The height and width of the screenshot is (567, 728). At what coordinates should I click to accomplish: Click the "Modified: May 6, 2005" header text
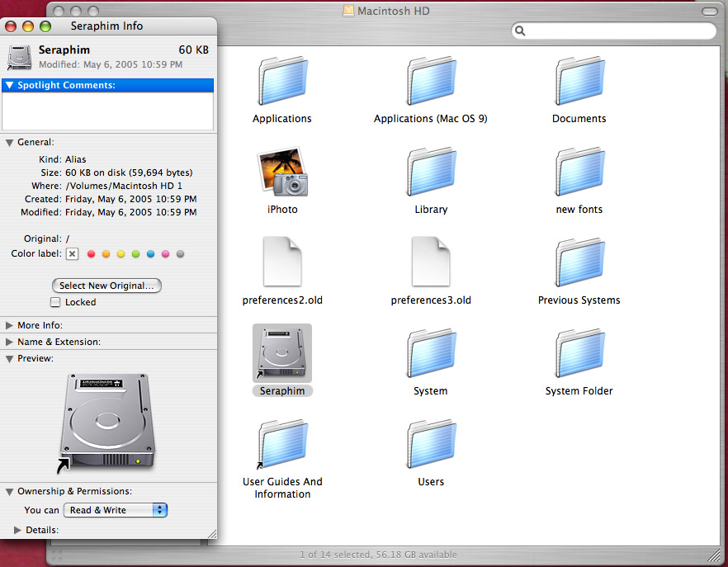[111, 64]
